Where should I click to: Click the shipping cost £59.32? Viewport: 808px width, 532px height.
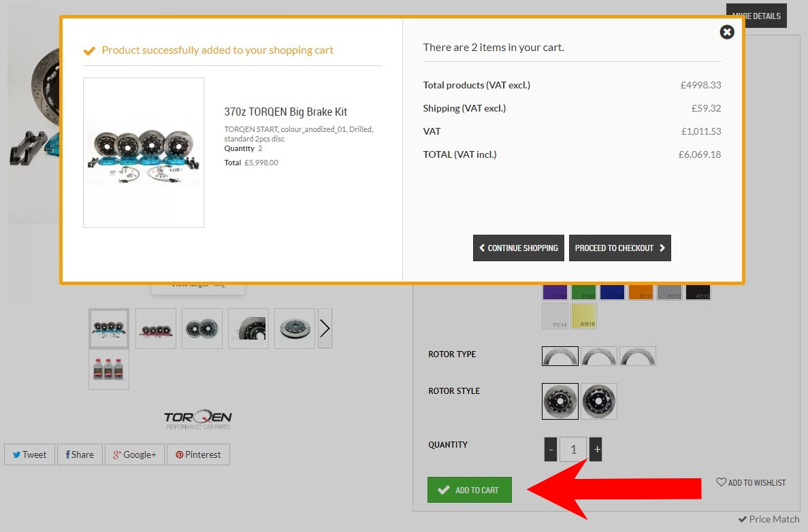(x=707, y=108)
